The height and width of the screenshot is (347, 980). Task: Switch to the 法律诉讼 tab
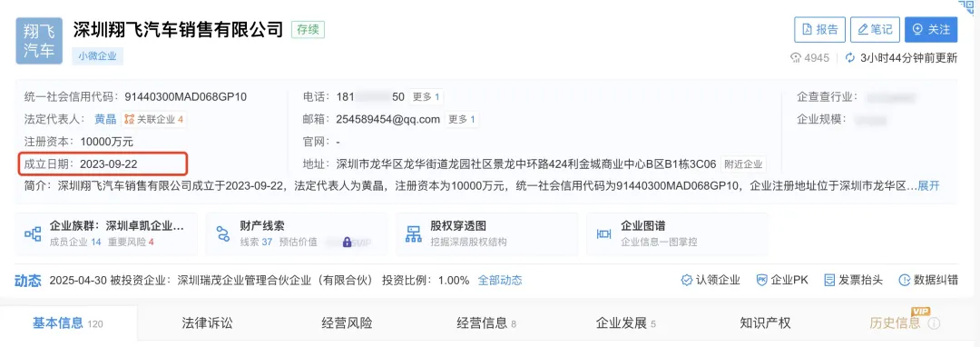(x=207, y=323)
